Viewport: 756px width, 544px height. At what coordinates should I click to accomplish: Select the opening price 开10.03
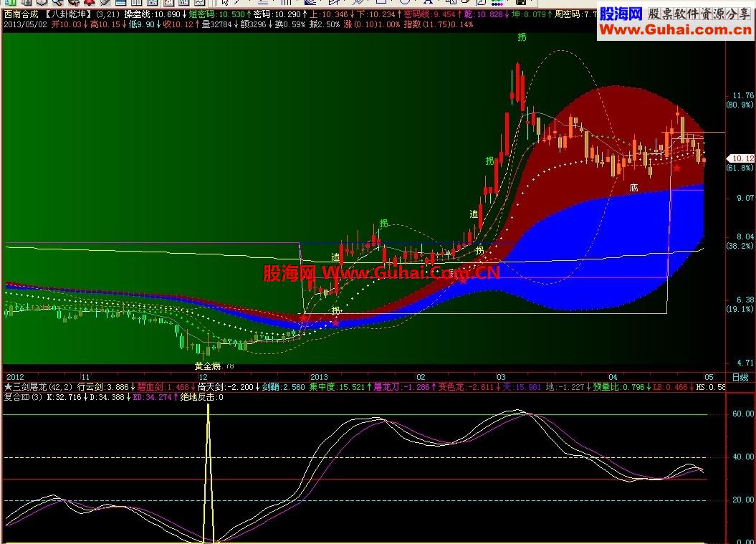pyautogui.click(x=66, y=24)
